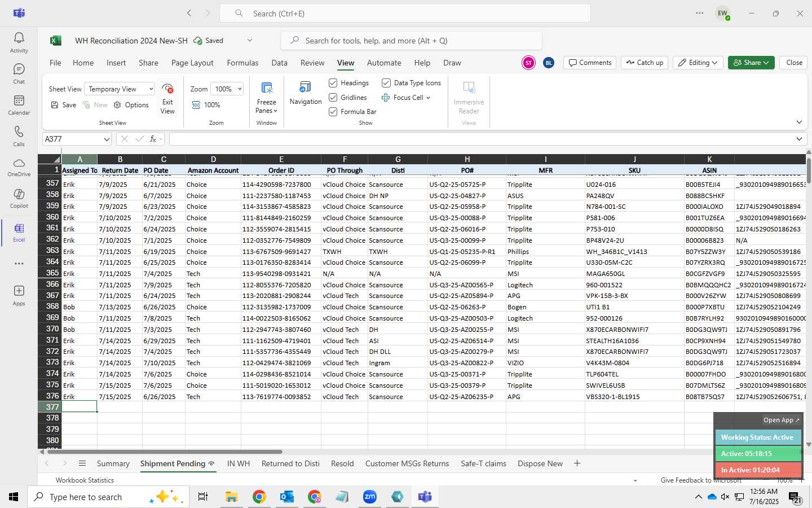The height and width of the screenshot is (508, 812).
Task: Click BL collaborator avatar
Action: tap(549, 63)
